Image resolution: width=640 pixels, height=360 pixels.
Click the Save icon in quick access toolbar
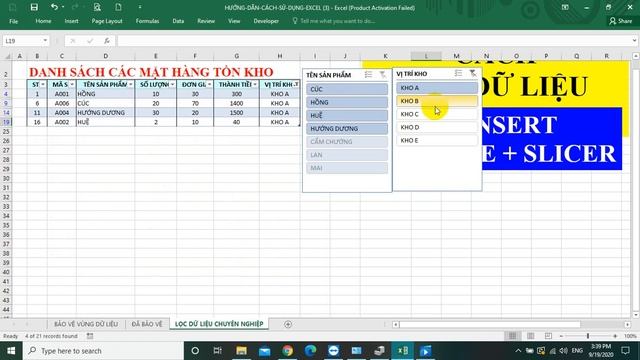34,7
